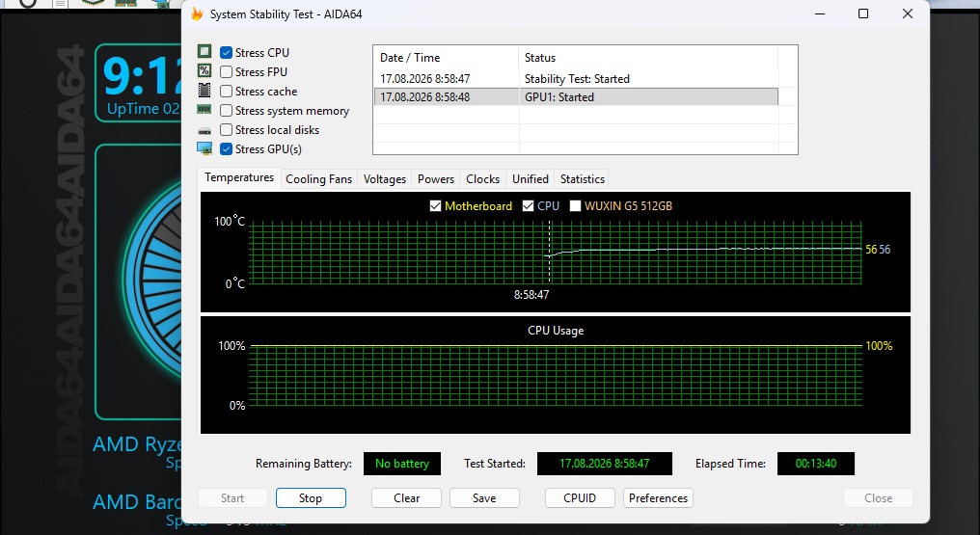980x535 pixels.
Task: Maximize the System Stability Test window
Action: pos(863,13)
